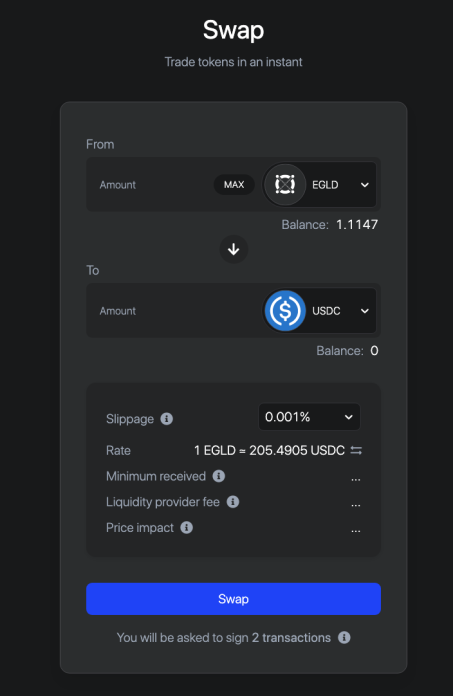The image size is (453, 696).
Task: Show Liquidity provider fee info icon
Action: [x=233, y=502]
